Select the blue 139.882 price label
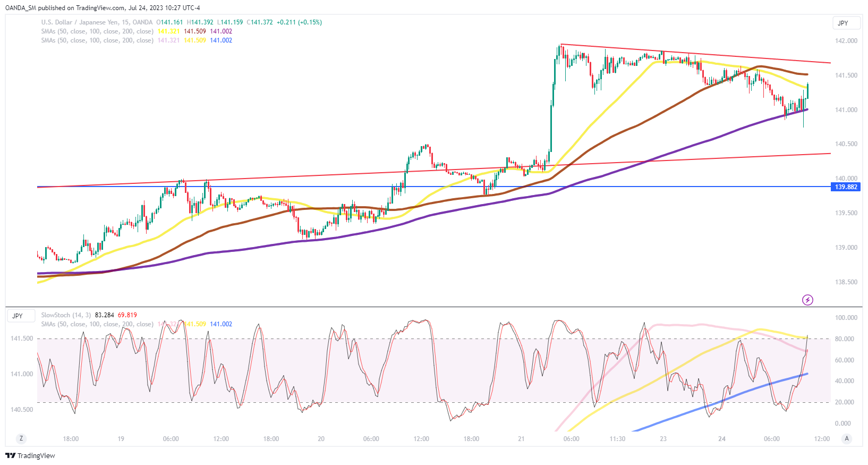 point(846,187)
